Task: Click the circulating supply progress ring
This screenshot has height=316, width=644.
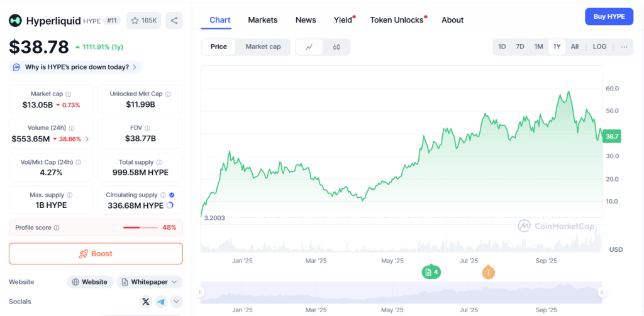Action: [x=170, y=205]
